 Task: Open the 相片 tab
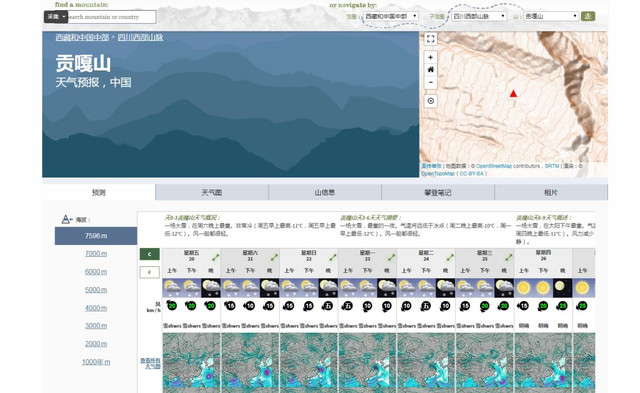pos(551,192)
